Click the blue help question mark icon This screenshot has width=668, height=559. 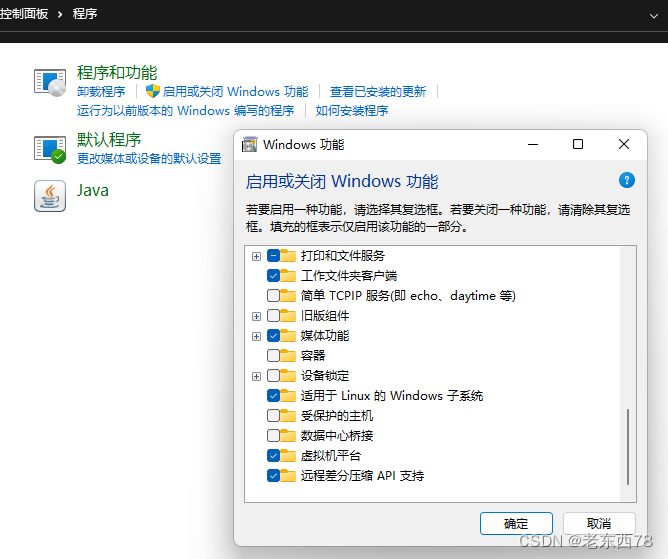[x=627, y=180]
